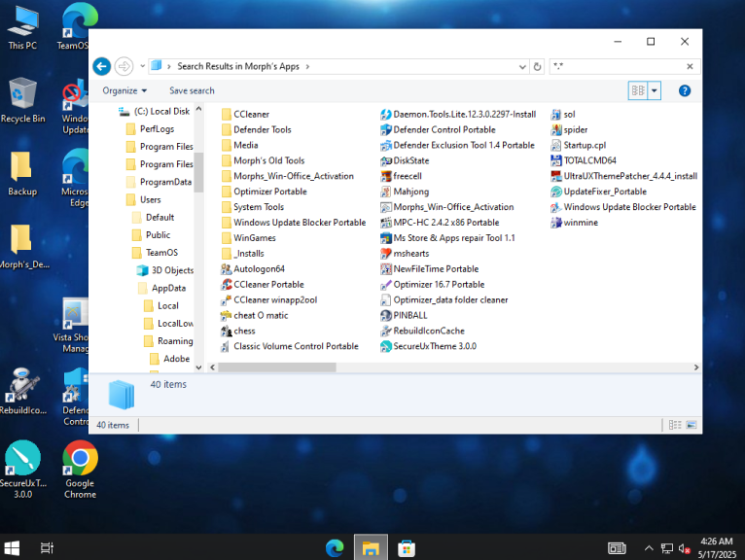Expand address bar history dropdown
745x560 pixels.
522,66
